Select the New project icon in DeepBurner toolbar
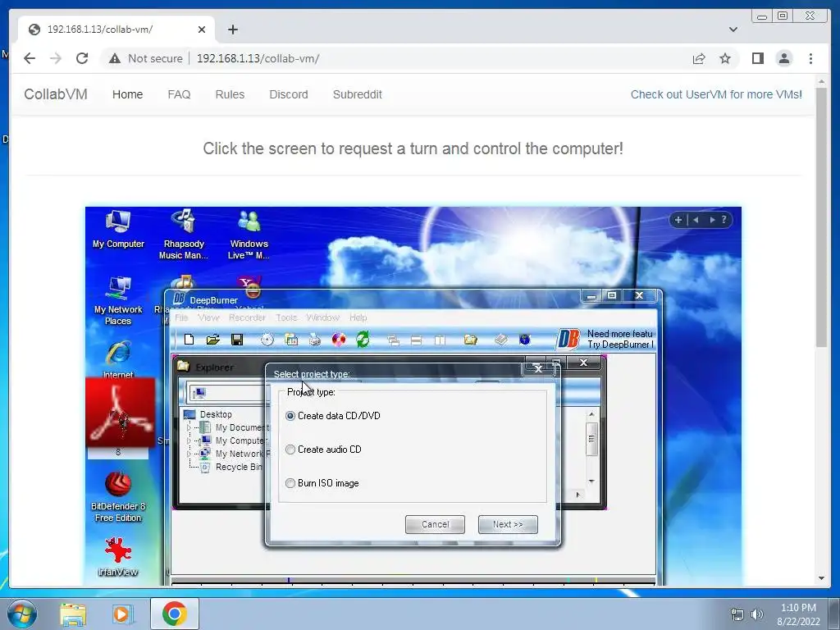Viewport: 840px width, 630px height. pos(189,339)
